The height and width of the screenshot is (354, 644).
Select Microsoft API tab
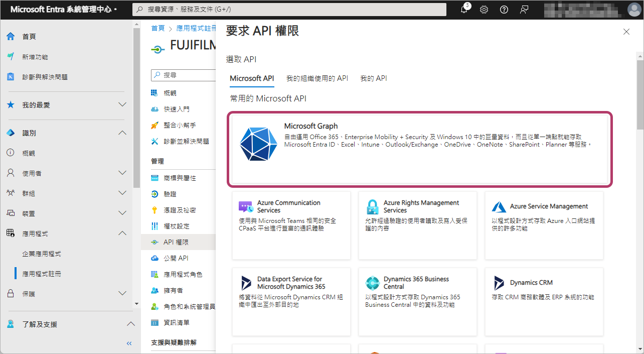coord(252,78)
